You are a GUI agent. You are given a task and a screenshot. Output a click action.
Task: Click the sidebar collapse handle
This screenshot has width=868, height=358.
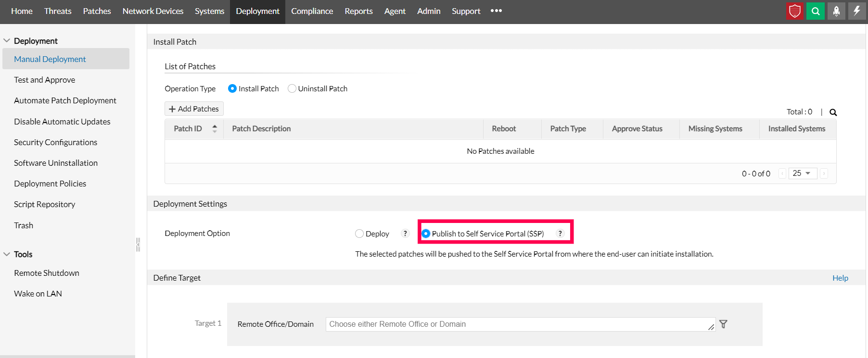tap(138, 245)
